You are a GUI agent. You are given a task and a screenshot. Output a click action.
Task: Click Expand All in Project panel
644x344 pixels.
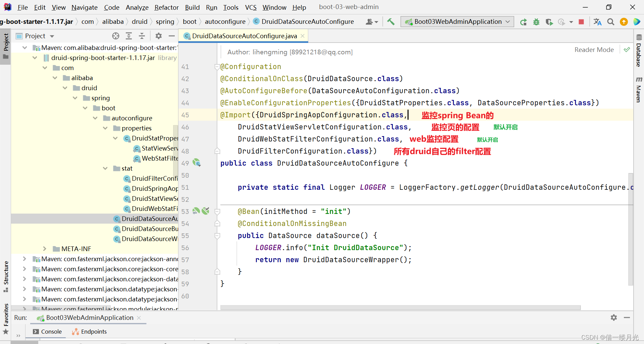[x=129, y=36]
